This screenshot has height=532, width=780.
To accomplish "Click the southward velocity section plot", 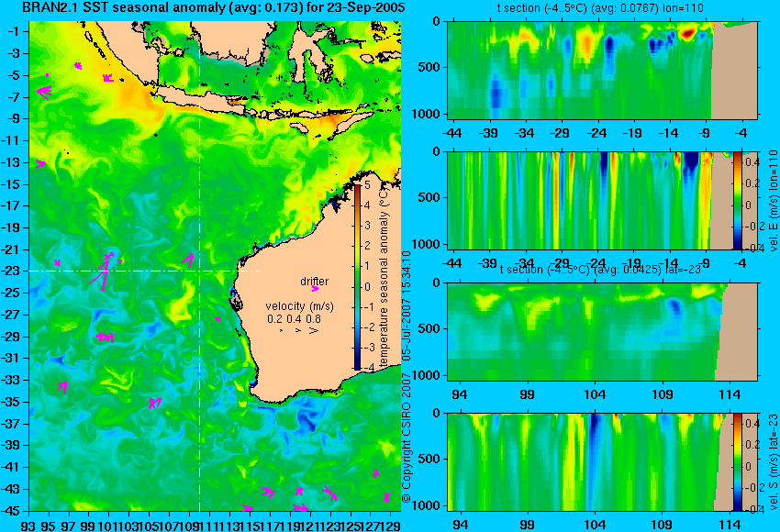I will 602,462.
